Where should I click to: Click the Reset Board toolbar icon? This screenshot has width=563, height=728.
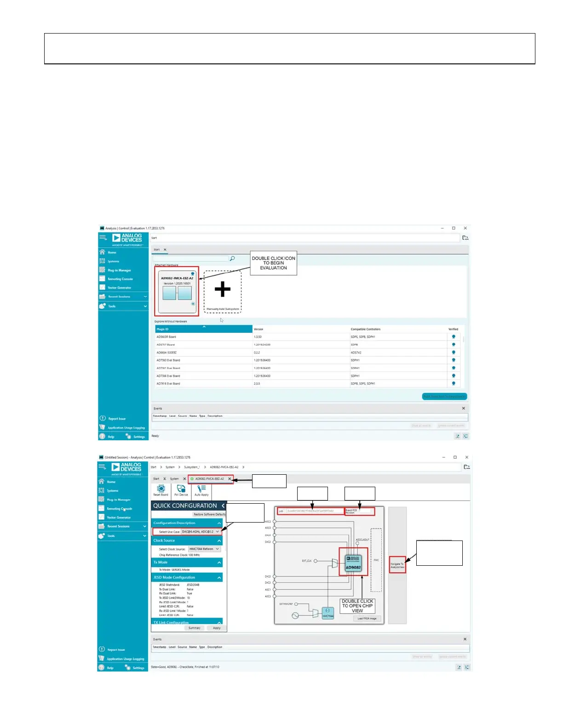(161, 490)
